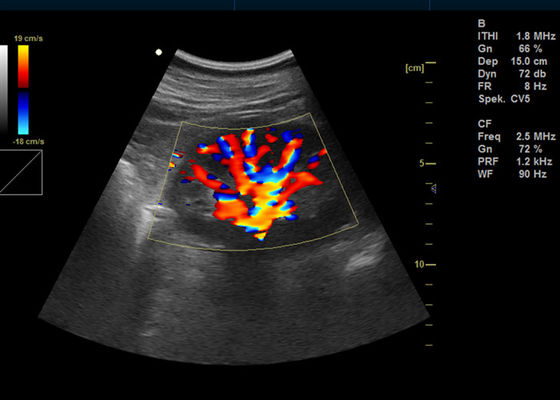Screen dimensions: 560x400
Task: Click the 'WF 90 Hz' wall filter value
Action: click(512, 174)
